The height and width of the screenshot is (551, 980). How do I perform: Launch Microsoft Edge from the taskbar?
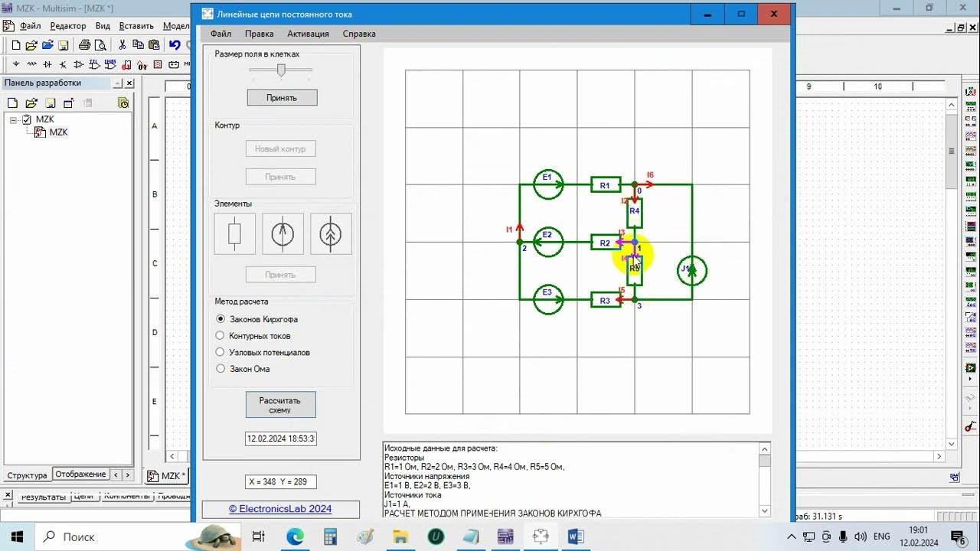295,536
